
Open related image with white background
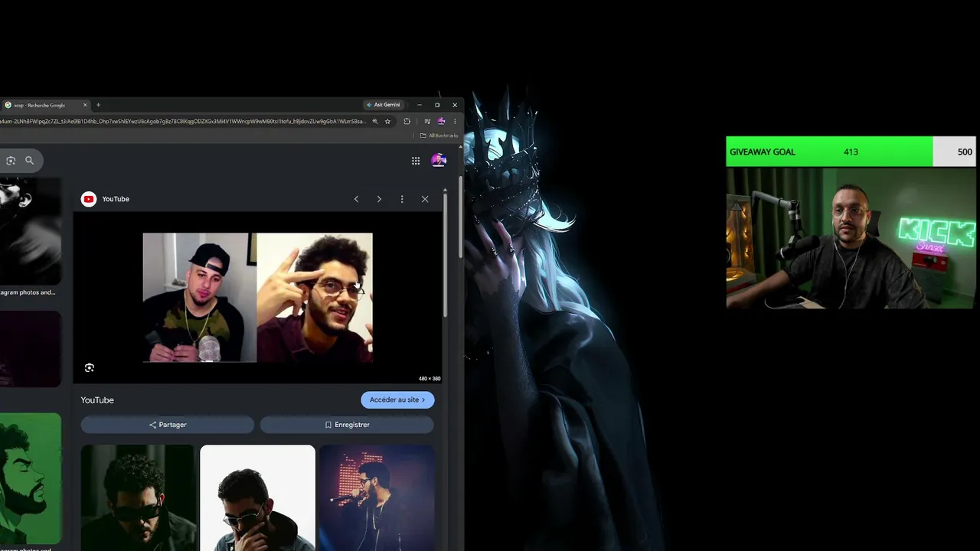point(257,497)
